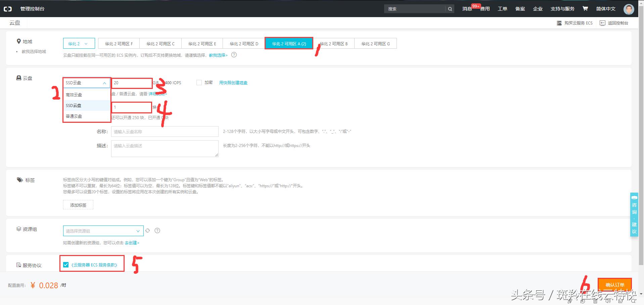Open the 工单 menu
644x305 pixels.
pos(502,9)
